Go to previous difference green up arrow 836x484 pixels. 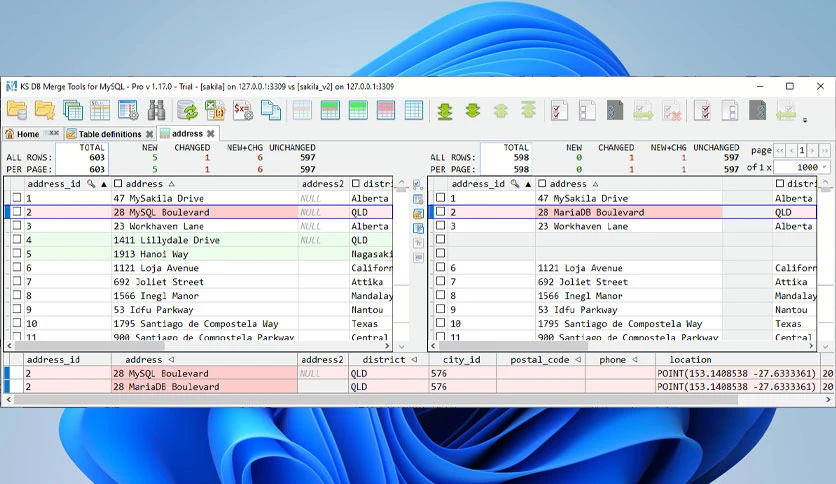[500, 110]
